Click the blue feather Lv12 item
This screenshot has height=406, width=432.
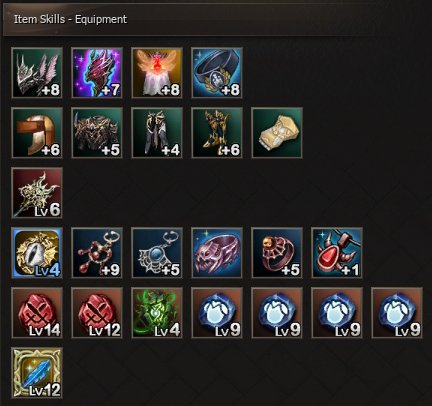pos(37,373)
